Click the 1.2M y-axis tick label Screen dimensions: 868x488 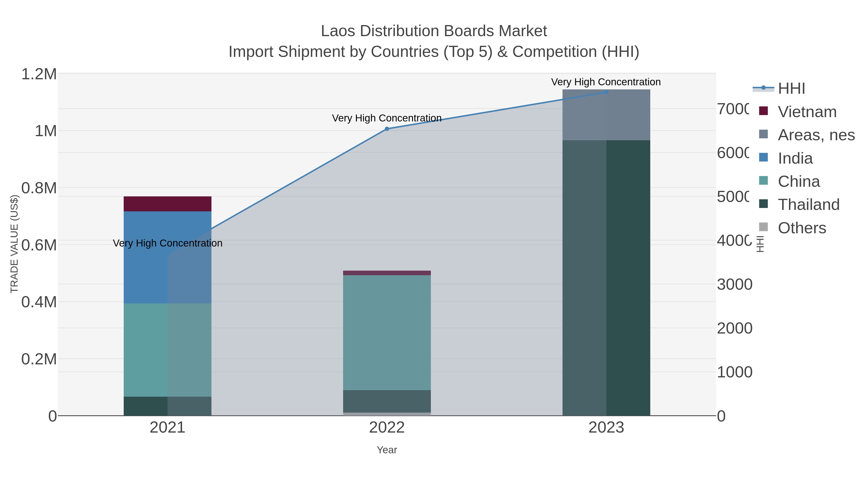click(39, 74)
